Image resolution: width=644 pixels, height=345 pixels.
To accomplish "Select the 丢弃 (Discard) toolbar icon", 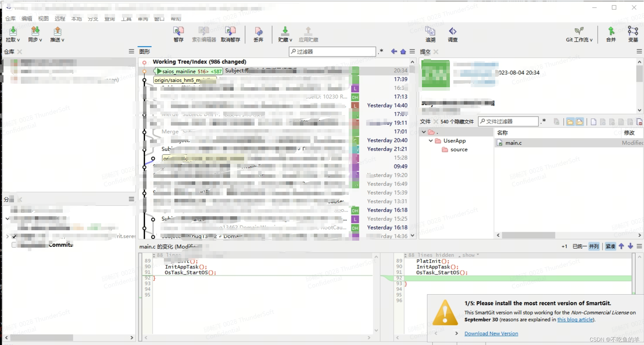I will pos(258,34).
